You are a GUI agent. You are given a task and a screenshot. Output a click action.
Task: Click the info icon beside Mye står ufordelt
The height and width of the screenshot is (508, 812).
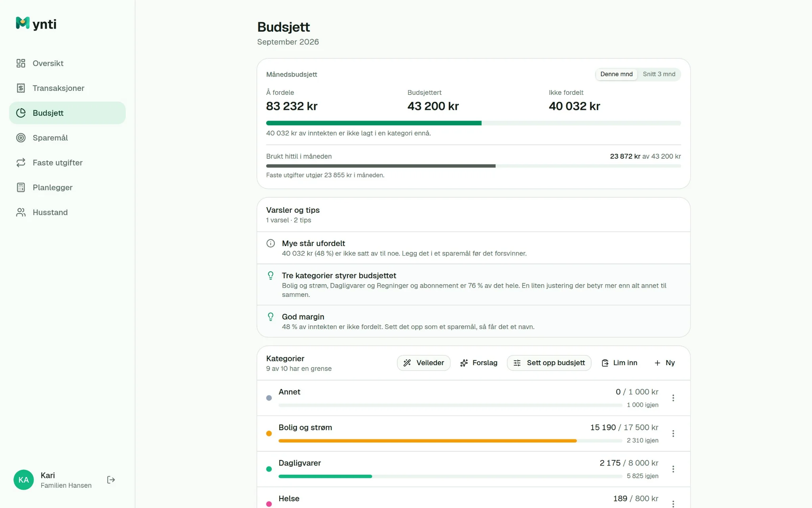click(x=270, y=243)
